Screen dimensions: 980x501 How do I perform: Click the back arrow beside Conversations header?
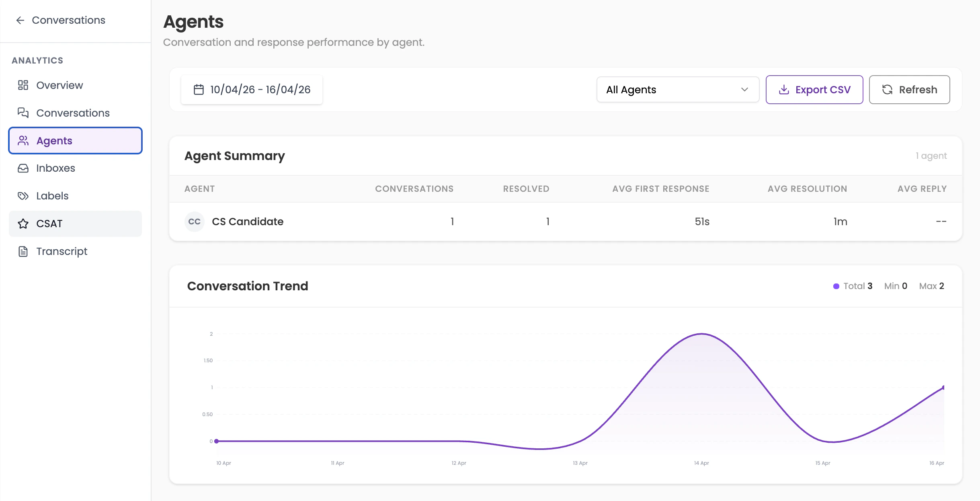20,20
